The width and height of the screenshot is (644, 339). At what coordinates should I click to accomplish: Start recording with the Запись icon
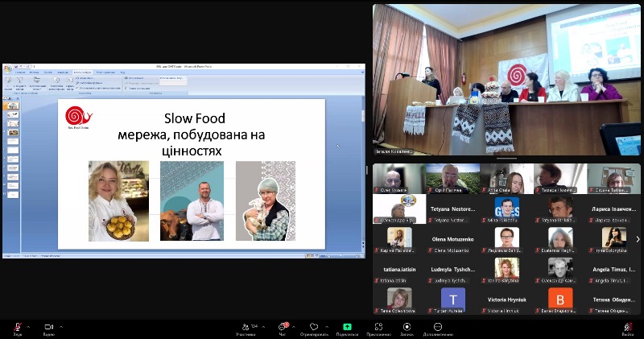click(407, 327)
